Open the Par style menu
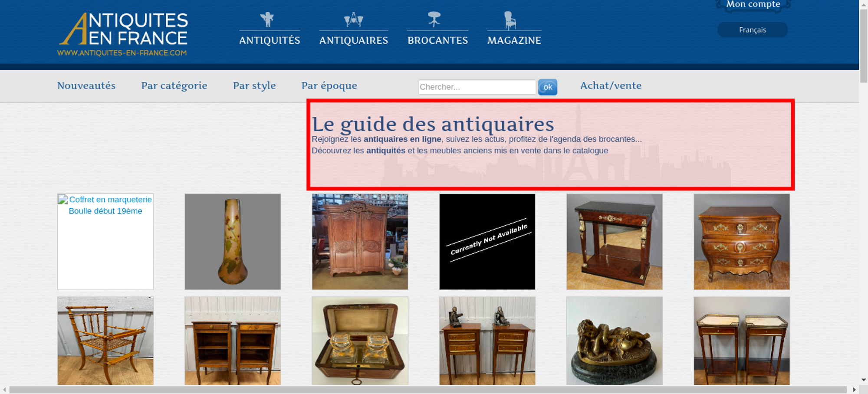Screen dimensions: 868x394 click(x=254, y=86)
